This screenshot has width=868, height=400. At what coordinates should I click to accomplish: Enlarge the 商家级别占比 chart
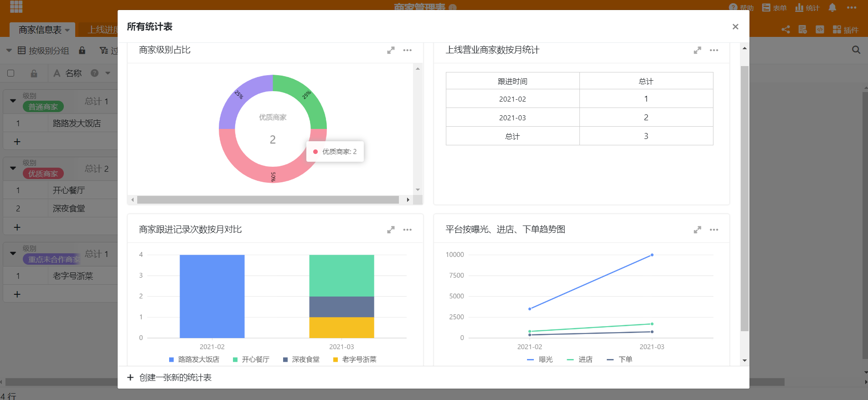click(x=391, y=51)
